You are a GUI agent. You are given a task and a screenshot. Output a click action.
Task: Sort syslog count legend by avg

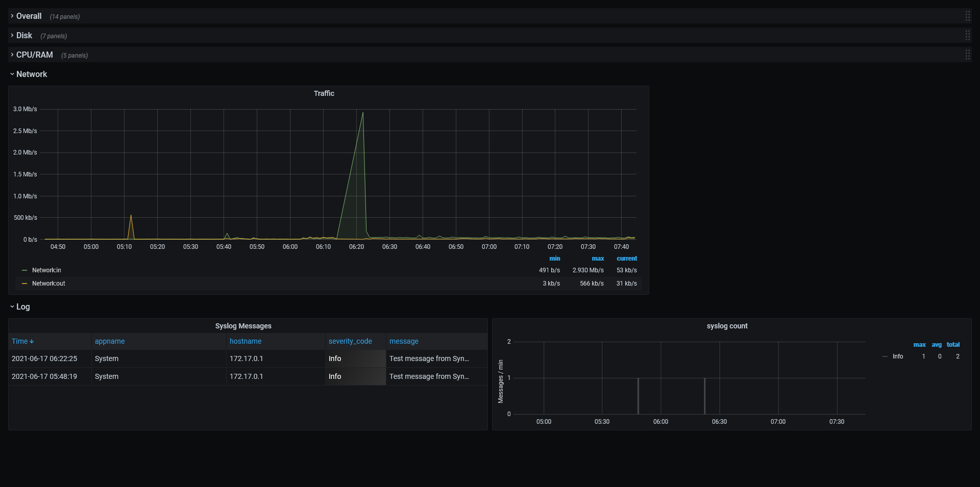tap(937, 345)
